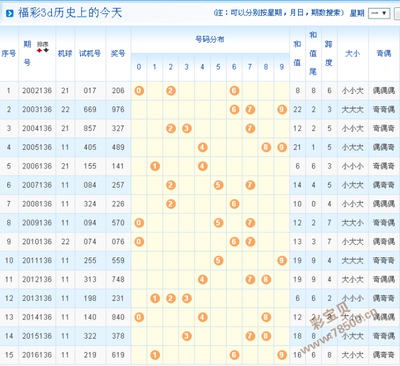Click orange ball 9 in row 2011136
Screen dimensions: 400x366
(x=282, y=260)
